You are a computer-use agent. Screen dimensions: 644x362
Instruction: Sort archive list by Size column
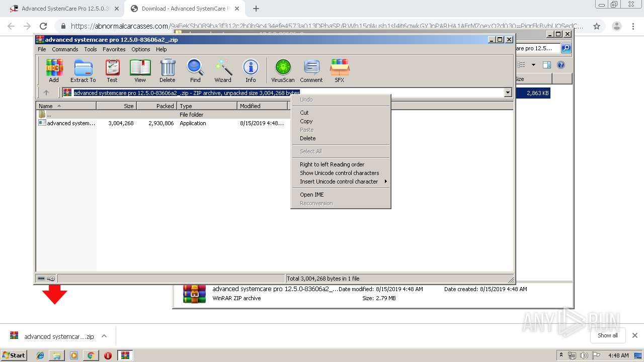(117, 106)
